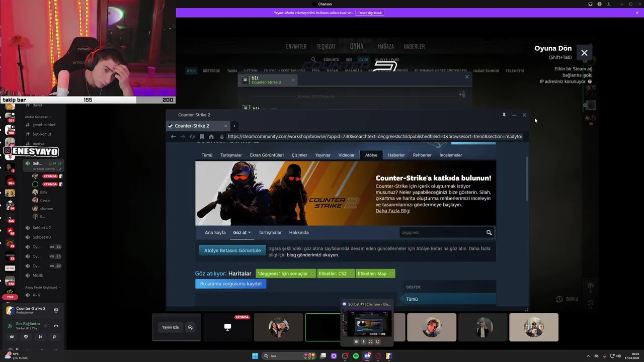
Task: Open the Tümü community tab
Action: coord(207,155)
